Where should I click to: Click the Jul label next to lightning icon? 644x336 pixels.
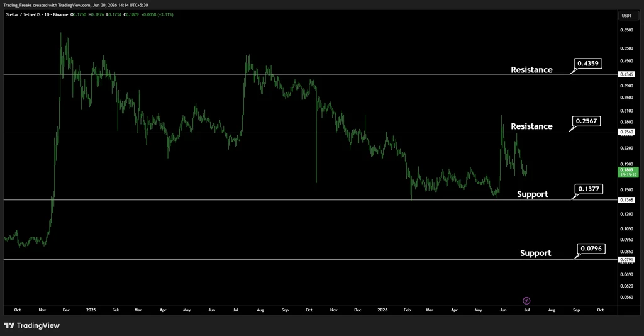point(527,310)
